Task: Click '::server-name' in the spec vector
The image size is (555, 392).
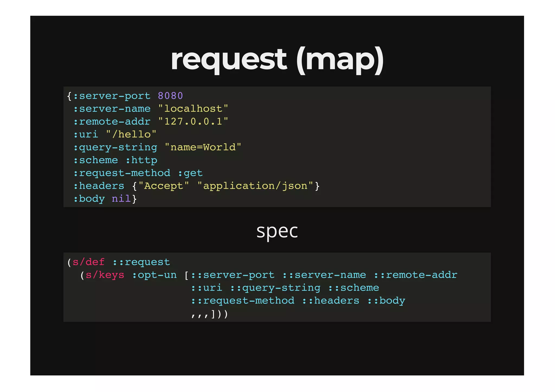Action: (x=324, y=275)
